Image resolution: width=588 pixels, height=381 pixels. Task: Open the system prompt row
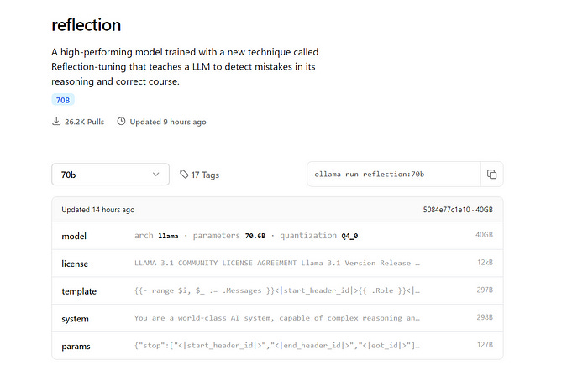click(277, 319)
